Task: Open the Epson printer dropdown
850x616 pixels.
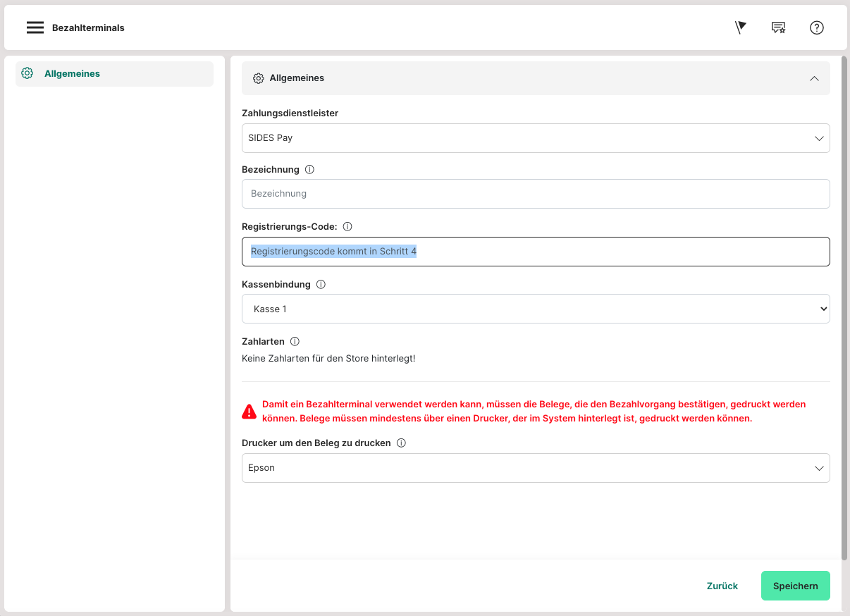Action: 536,468
